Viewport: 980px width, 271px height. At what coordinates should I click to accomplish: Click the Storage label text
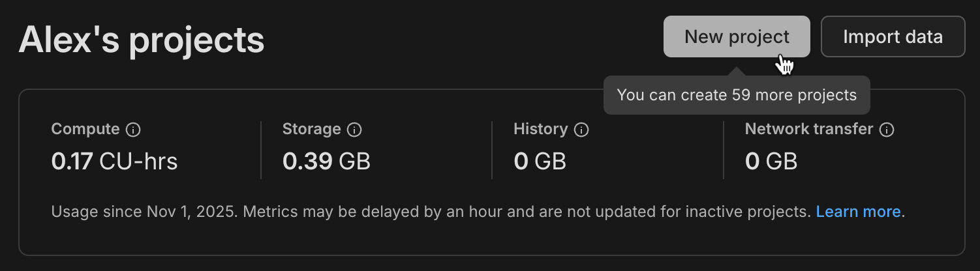tap(311, 129)
